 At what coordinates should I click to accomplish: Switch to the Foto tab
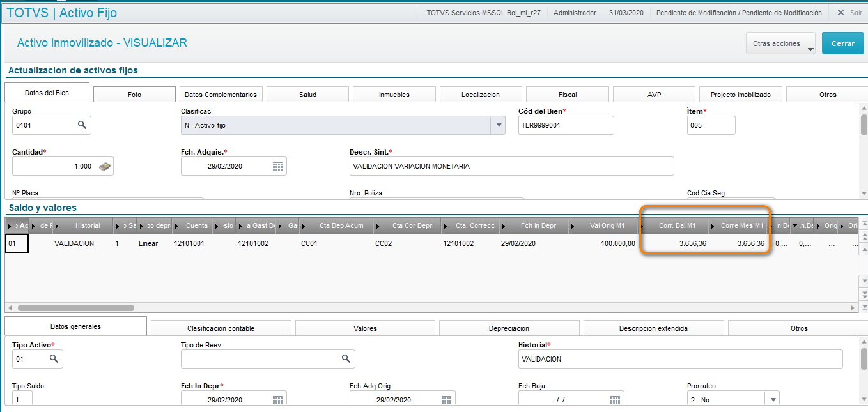click(x=134, y=95)
